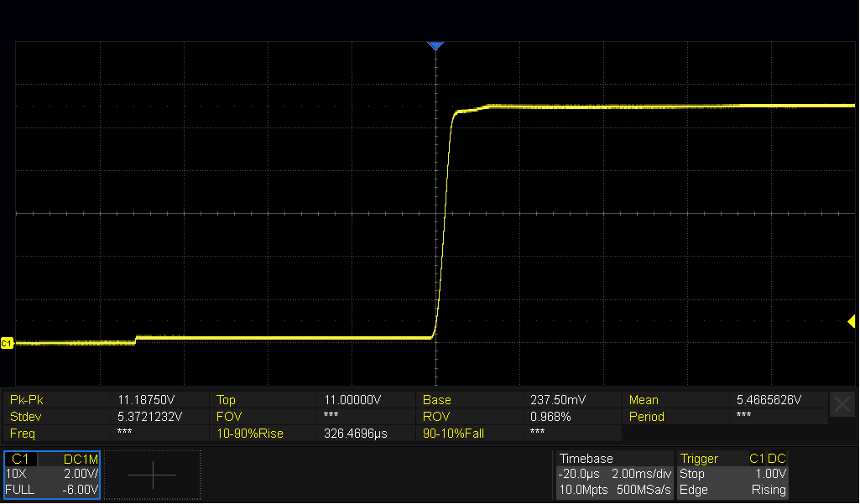
Task: Open the Trigger settings box
Action: tap(732, 475)
